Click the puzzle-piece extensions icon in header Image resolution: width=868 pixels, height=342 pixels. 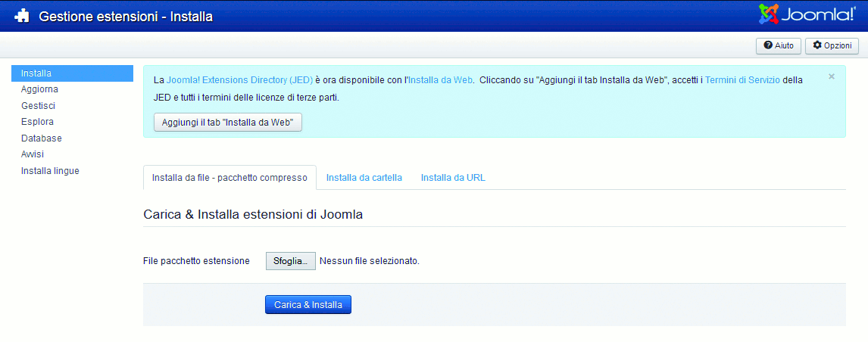coord(22,17)
